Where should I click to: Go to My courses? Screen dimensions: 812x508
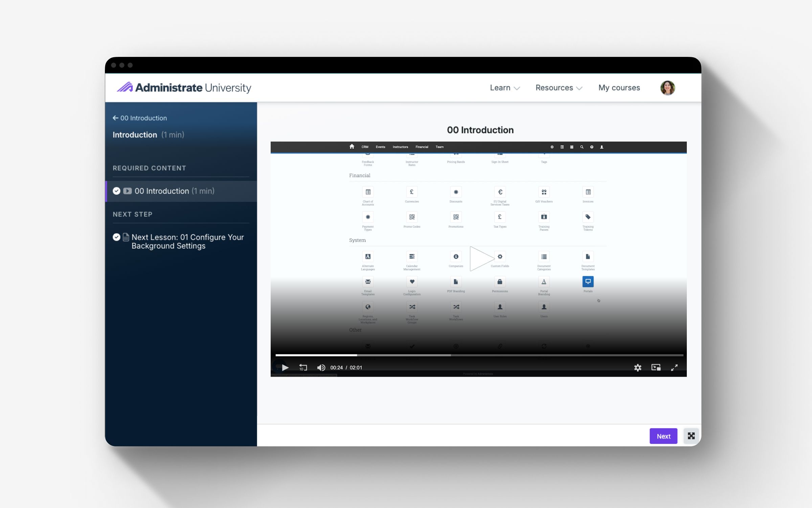click(x=619, y=88)
